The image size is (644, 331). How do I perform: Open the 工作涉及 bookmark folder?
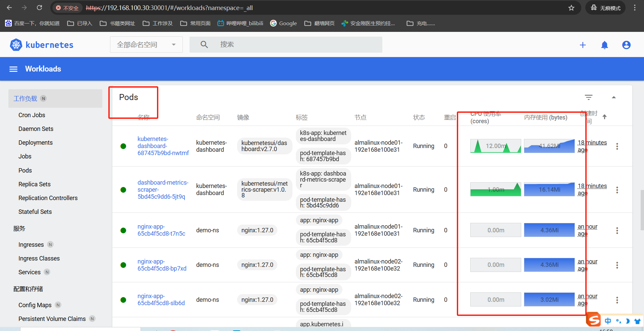click(158, 23)
